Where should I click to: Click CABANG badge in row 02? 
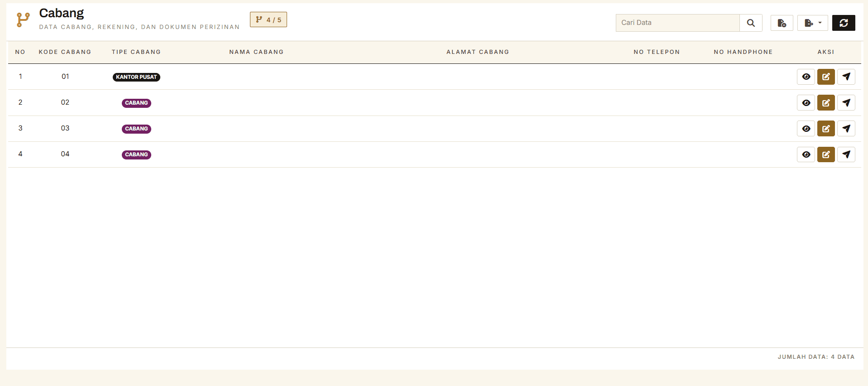(x=136, y=103)
